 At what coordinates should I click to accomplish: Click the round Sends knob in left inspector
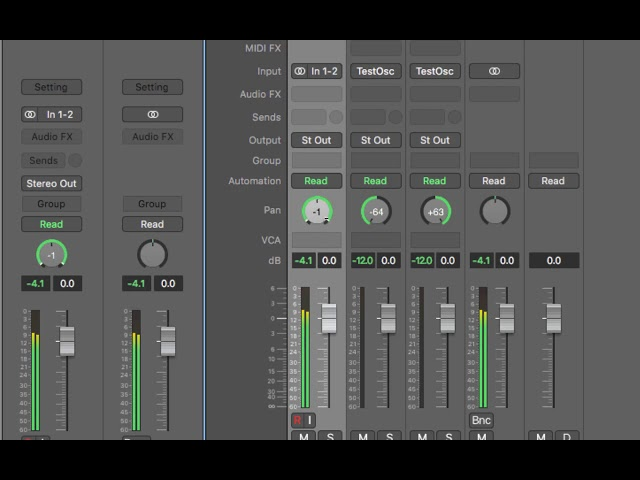coord(75,160)
